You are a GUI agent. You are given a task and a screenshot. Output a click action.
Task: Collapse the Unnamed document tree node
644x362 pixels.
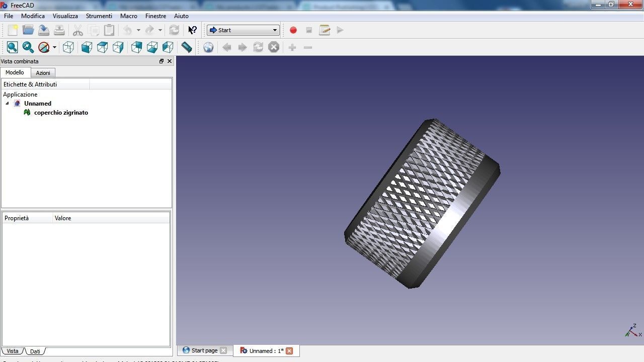[8, 104]
